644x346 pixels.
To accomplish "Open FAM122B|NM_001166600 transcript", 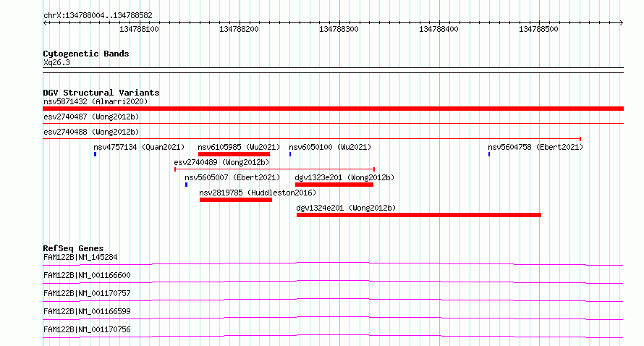I will pos(87,275).
